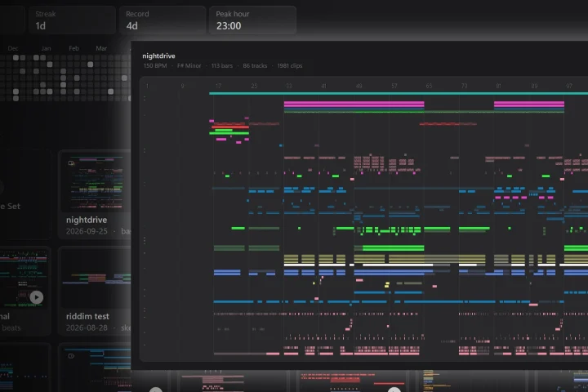Viewport: 588px width, 392px height.
Task: Jump to bar 33 on ruler
Action: (x=289, y=86)
